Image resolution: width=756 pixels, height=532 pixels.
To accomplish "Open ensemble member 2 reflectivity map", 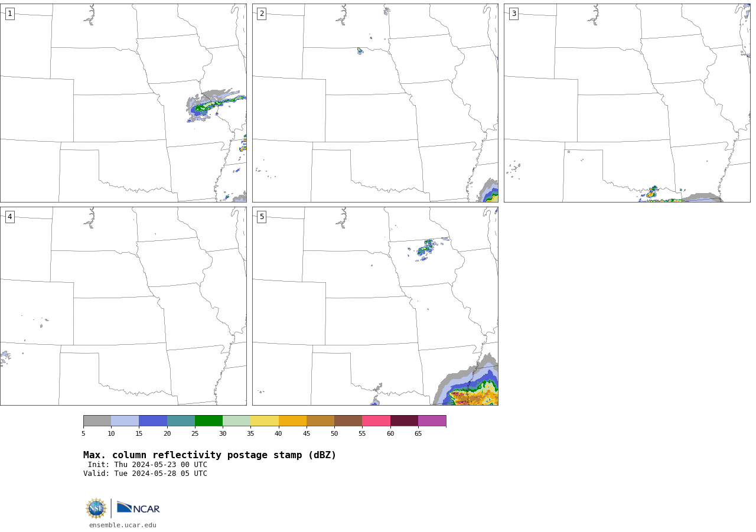I will pos(375,103).
